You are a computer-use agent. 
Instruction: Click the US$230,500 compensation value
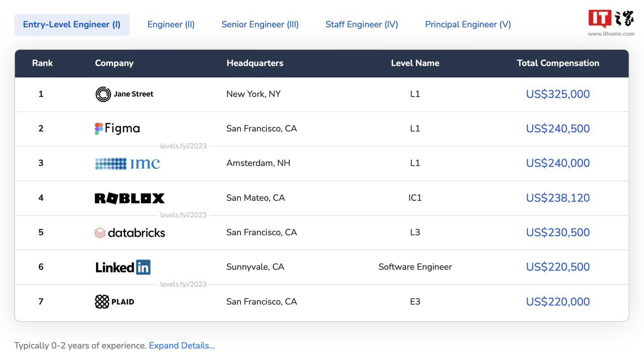pyautogui.click(x=558, y=232)
